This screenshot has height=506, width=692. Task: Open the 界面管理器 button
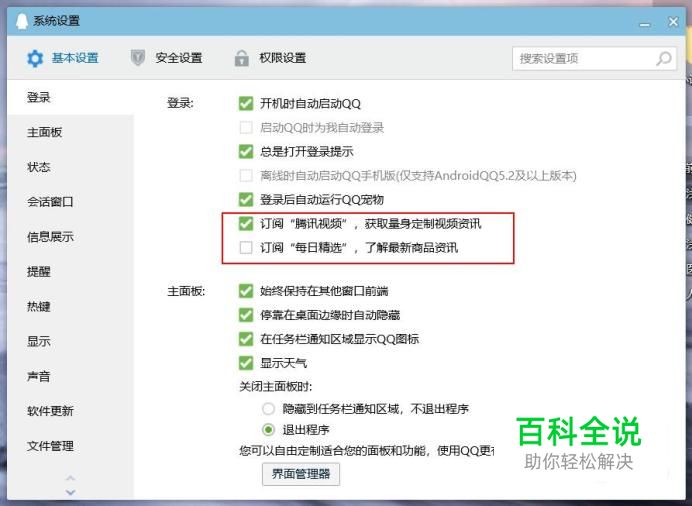(x=301, y=474)
